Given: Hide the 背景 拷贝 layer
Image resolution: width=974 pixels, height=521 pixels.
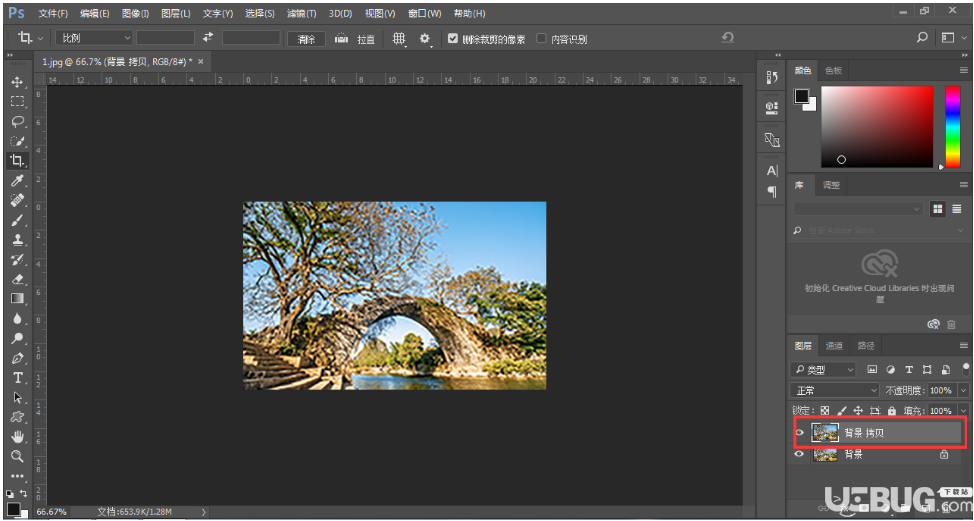Looking at the screenshot, I should [x=800, y=432].
